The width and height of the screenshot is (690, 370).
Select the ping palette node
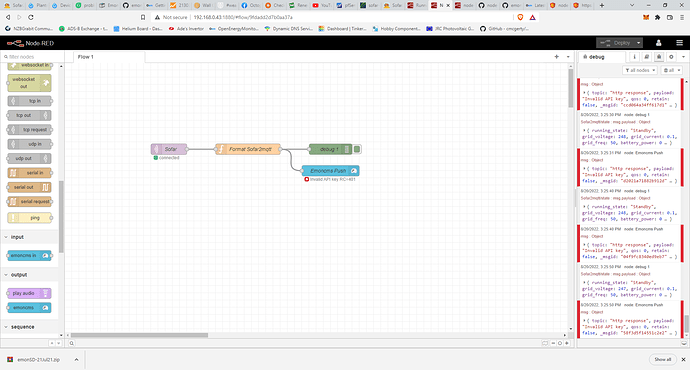tap(29, 218)
